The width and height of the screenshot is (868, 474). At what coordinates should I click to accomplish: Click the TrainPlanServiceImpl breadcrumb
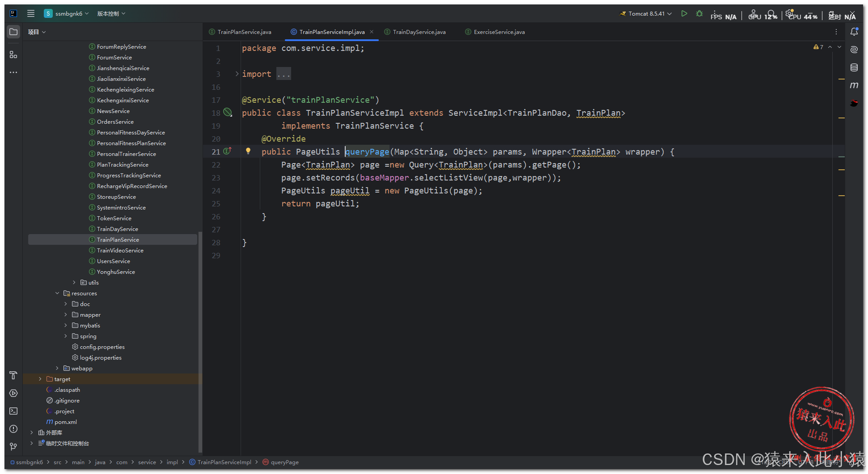click(x=220, y=462)
